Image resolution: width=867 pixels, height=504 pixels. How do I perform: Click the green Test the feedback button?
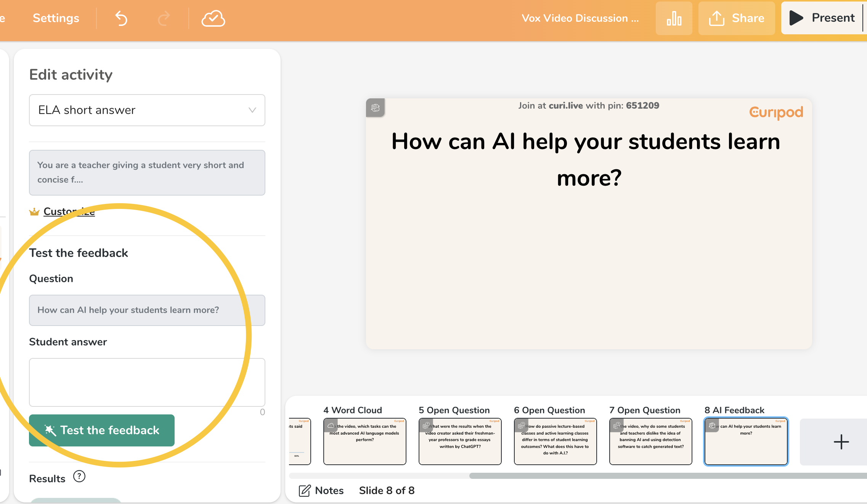tap(102, 430)
